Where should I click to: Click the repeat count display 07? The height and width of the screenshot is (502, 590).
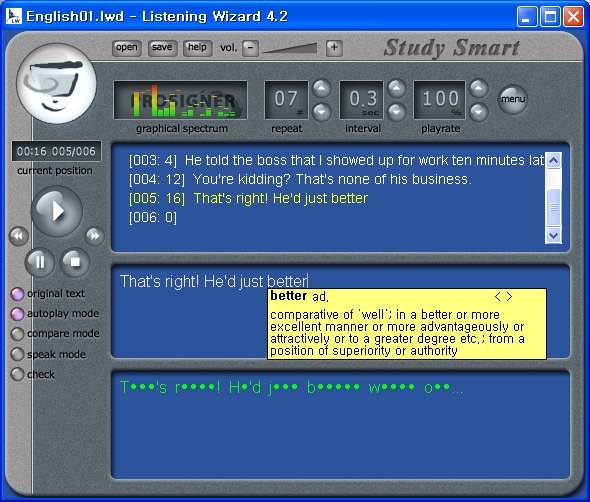tap(286, 100)
